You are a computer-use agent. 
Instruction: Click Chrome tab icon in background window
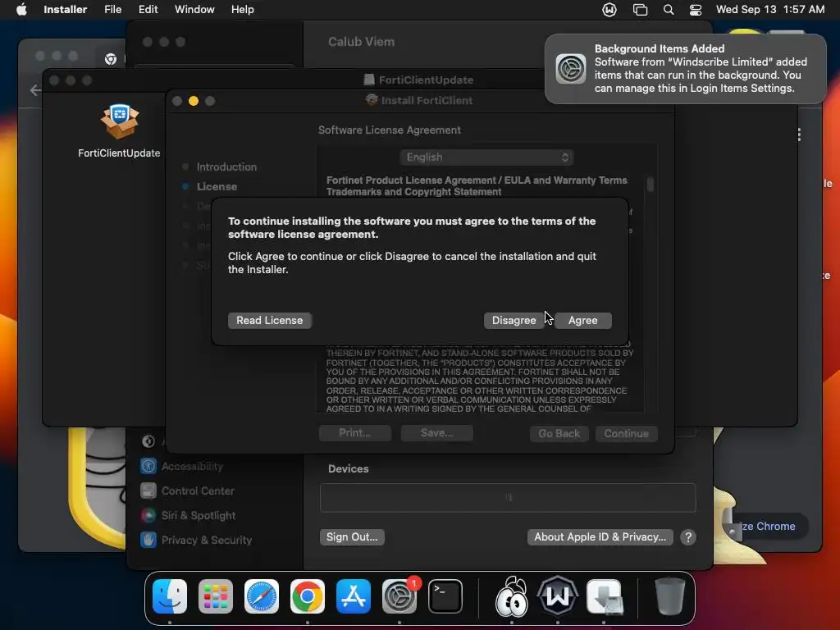[x=111, y=59]
